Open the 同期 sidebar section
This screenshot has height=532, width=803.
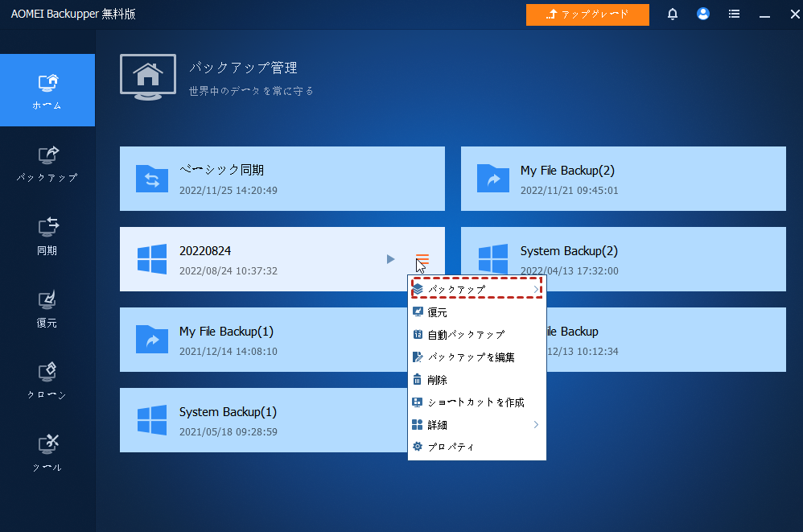coord(47,236)
